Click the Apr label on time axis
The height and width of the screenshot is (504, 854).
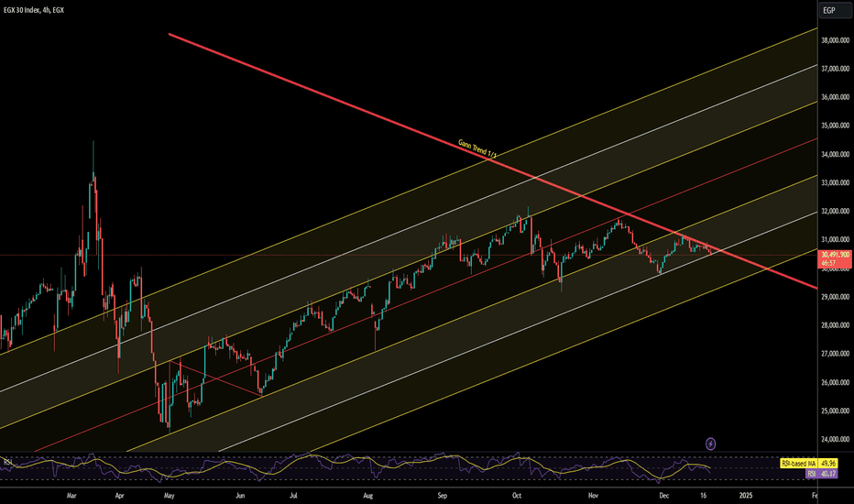[x=120, y=495]
